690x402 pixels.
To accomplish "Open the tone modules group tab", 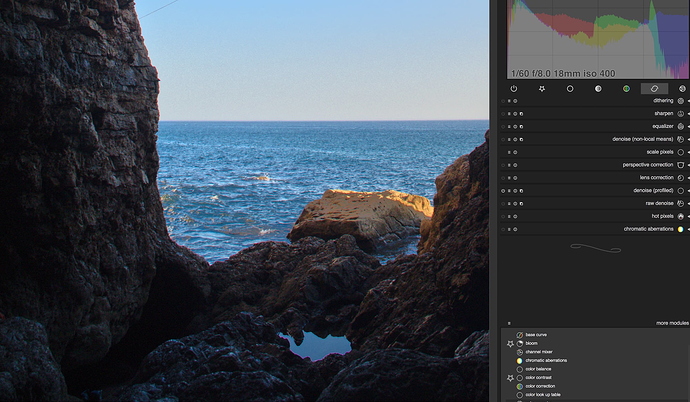I will [x=598, y=88].
